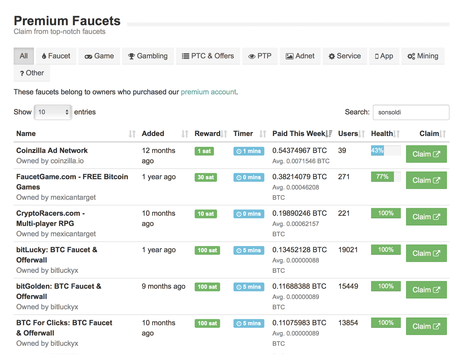
Task: Filter by Faucet category
Action: pos(56,56)
